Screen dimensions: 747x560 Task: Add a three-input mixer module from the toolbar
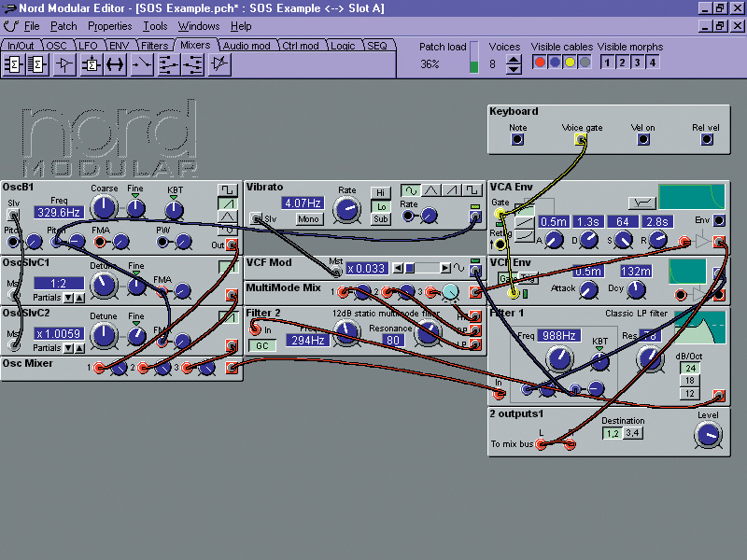tap(14, 64)
